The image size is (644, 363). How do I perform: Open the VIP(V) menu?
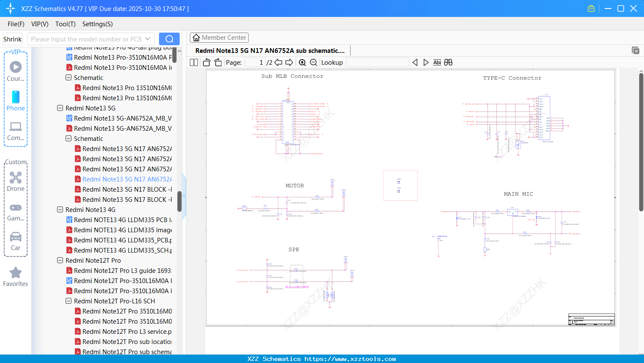click(40, 24)
